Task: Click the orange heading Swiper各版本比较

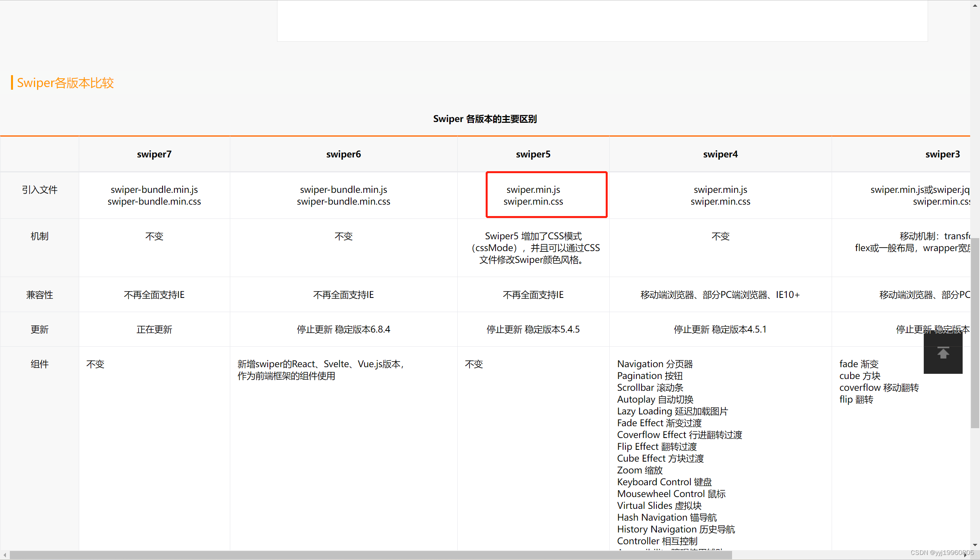Action: pos(65,83)
